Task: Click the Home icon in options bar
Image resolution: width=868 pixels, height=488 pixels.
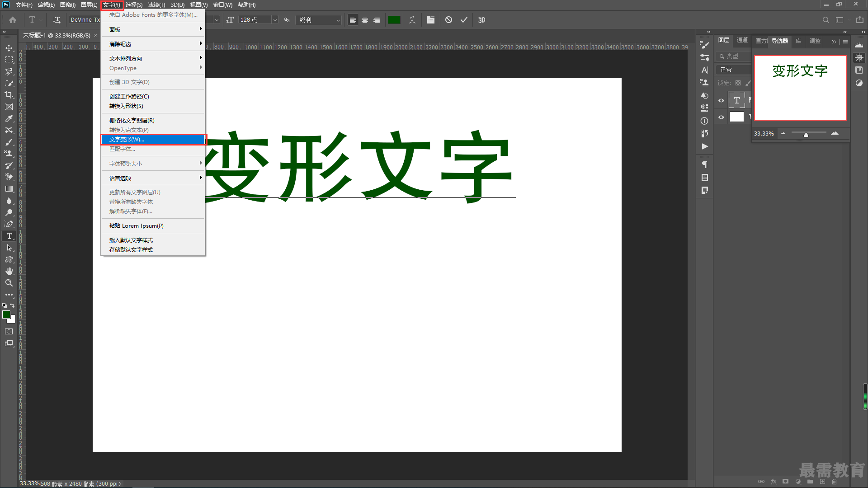Action: [x=13, y=20]
